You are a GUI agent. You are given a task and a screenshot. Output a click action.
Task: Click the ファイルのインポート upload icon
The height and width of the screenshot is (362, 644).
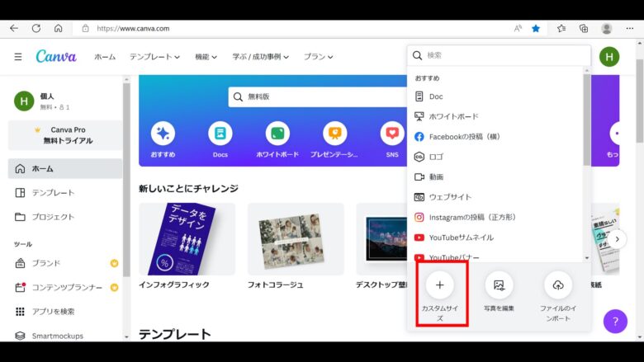coord(558,285)
